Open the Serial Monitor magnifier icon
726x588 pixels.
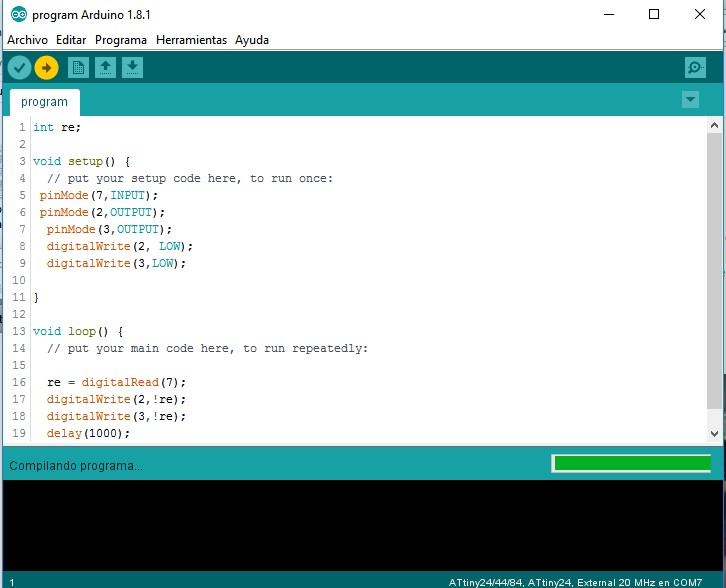click(695, 68)
